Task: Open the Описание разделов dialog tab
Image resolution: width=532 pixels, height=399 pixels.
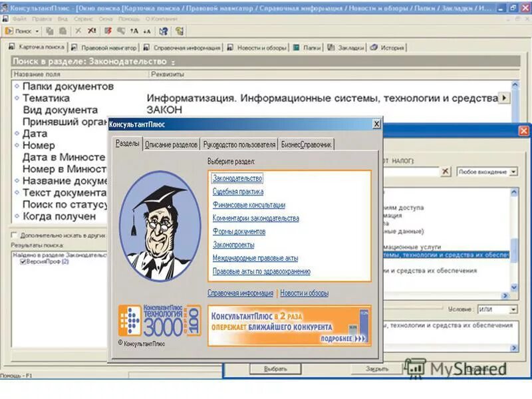Action: (x=171, y=145)
